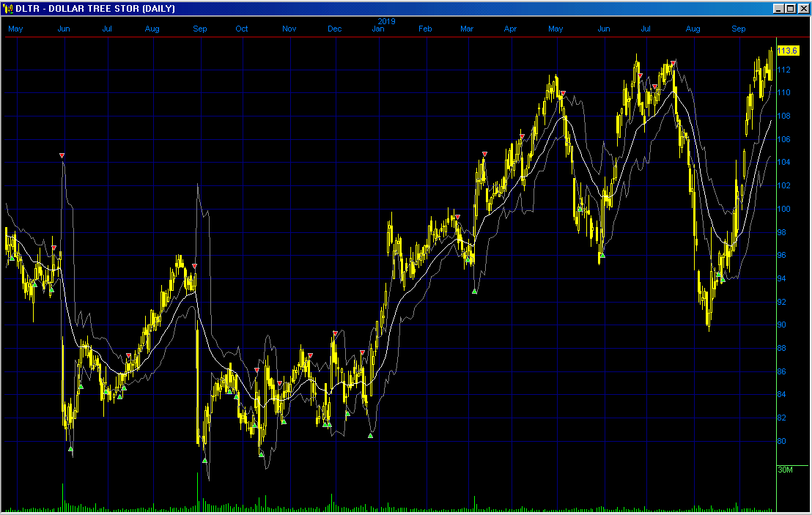Click the 90 price axis label
This screenshot has height=515, width=812.
point(782,325)
